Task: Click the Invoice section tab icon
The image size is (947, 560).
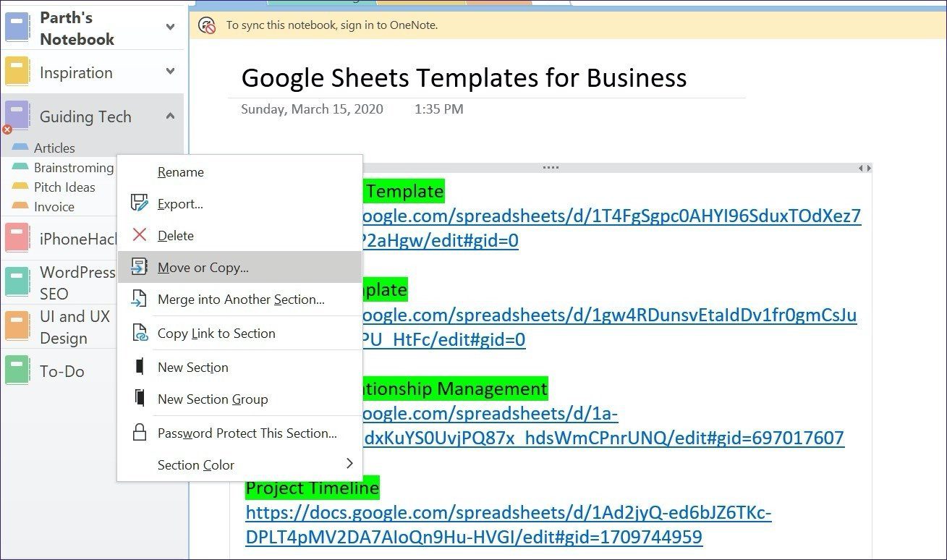Action: coord(20,206)
